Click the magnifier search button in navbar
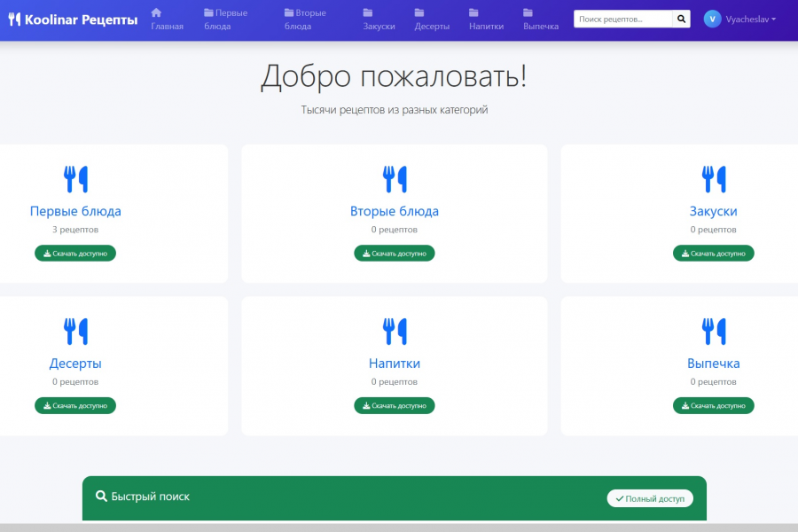798x532 pixels. pyautogui.click(x=682, y=19)
